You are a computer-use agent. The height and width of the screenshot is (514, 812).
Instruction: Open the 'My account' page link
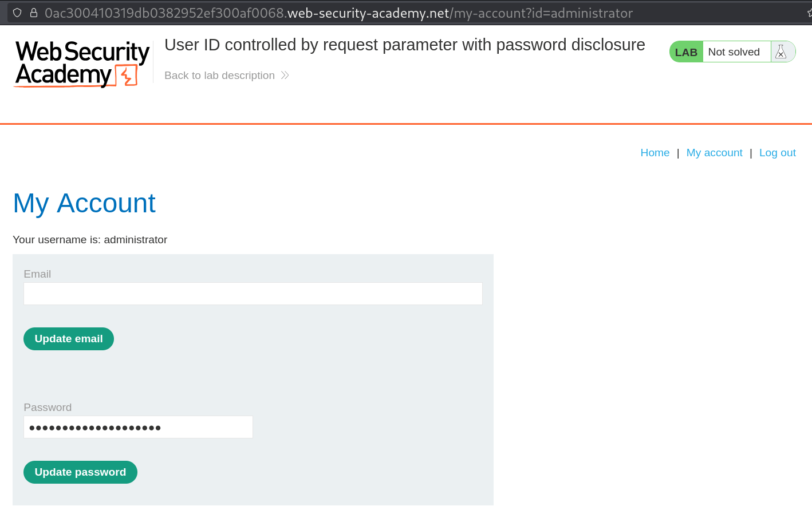[714, 152]
